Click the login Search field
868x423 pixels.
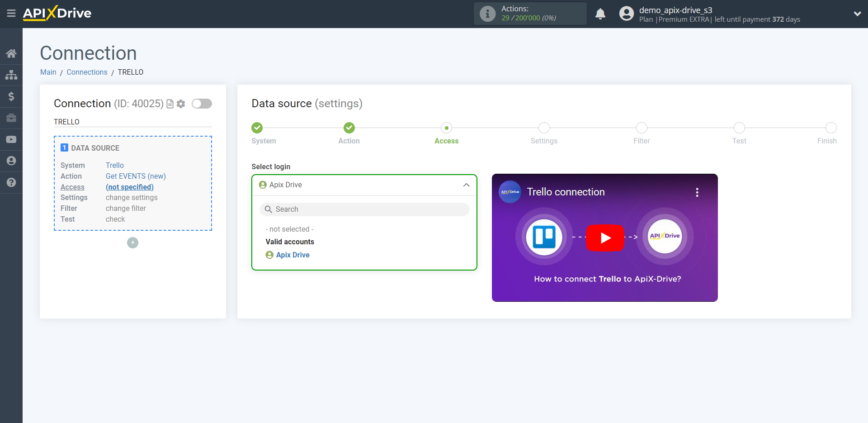pyautogui.click(x=364, y=209)
